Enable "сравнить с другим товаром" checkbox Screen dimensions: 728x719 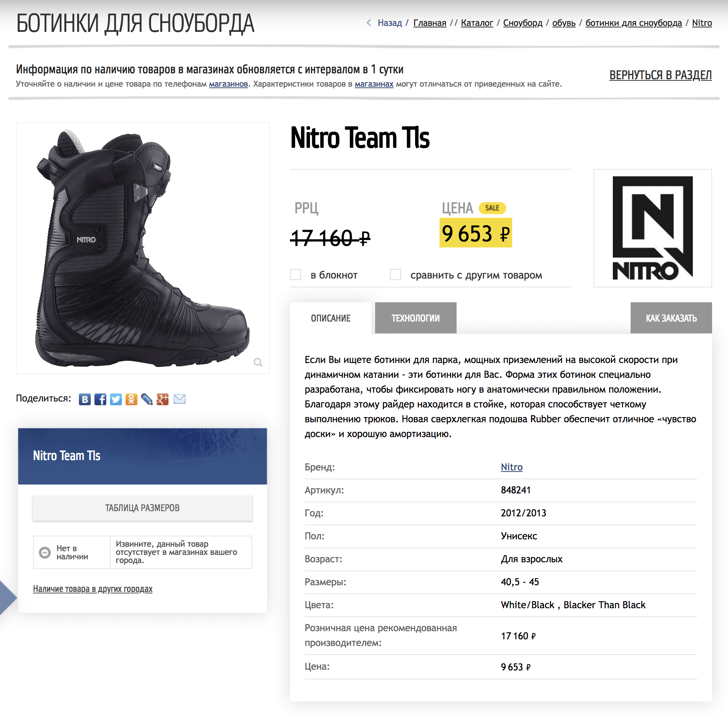point(395,274)
